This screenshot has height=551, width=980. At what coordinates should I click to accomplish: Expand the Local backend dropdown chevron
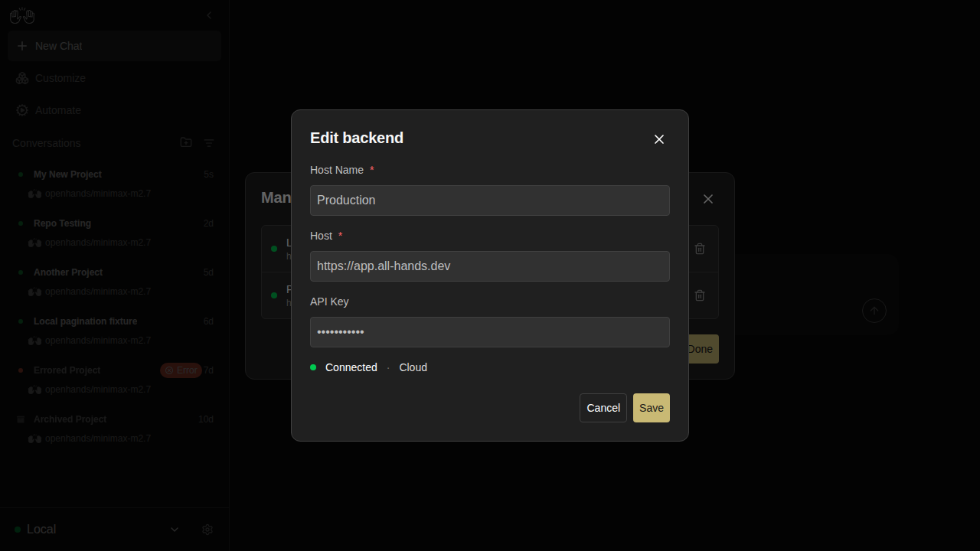175,530
